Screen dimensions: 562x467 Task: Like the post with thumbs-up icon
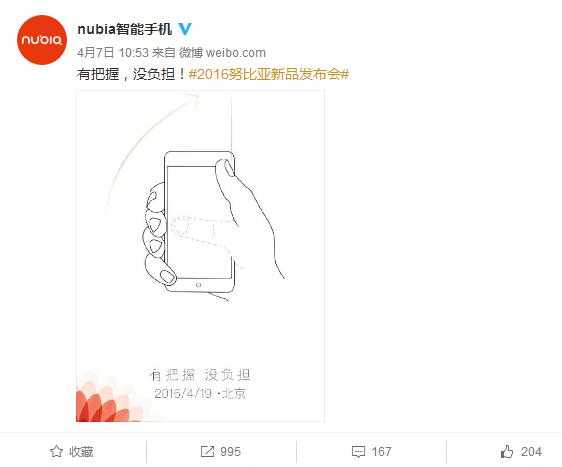(x=507, y=452)
